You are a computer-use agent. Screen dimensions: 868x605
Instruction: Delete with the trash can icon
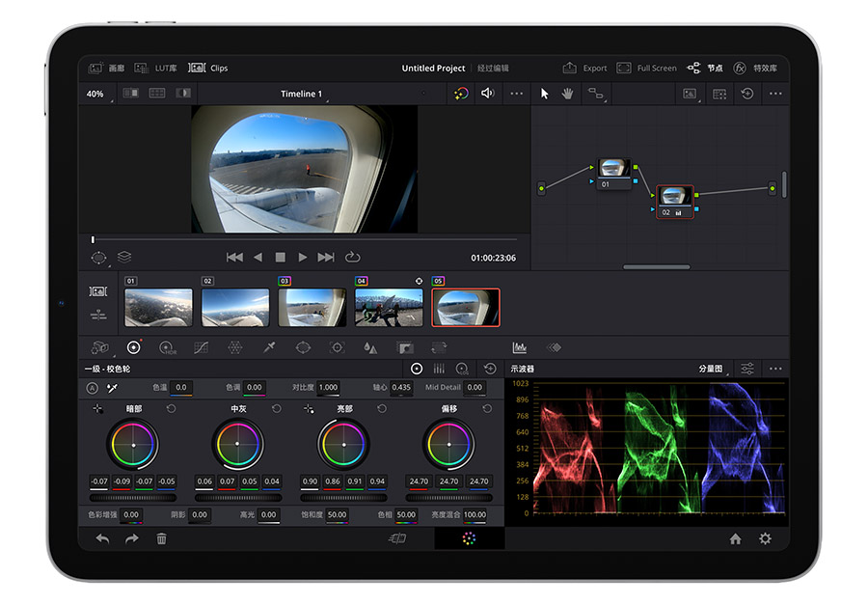[x=161, y=538]
